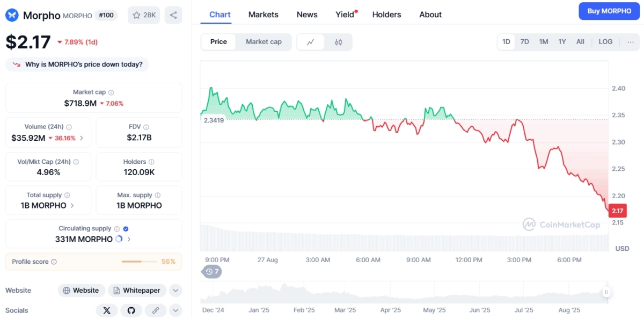Click the chain link icon in Socials

coord(156,310)
